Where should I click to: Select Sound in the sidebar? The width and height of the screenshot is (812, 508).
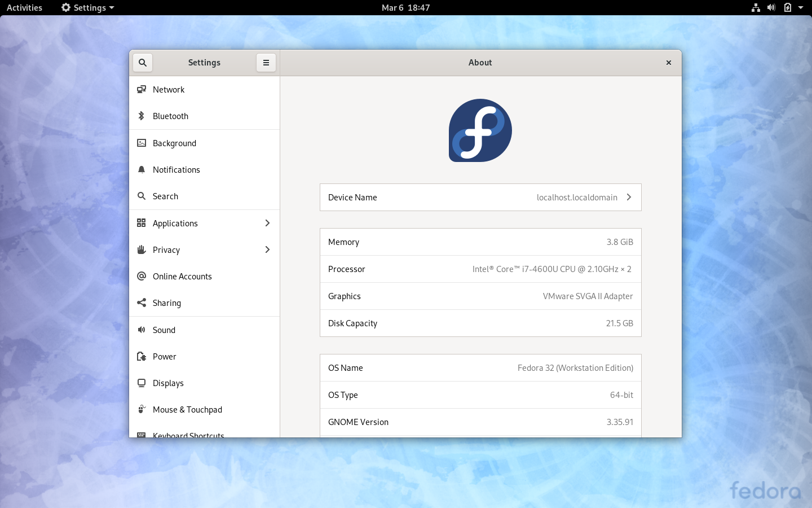pyautogui.click(x=204, y=330)
